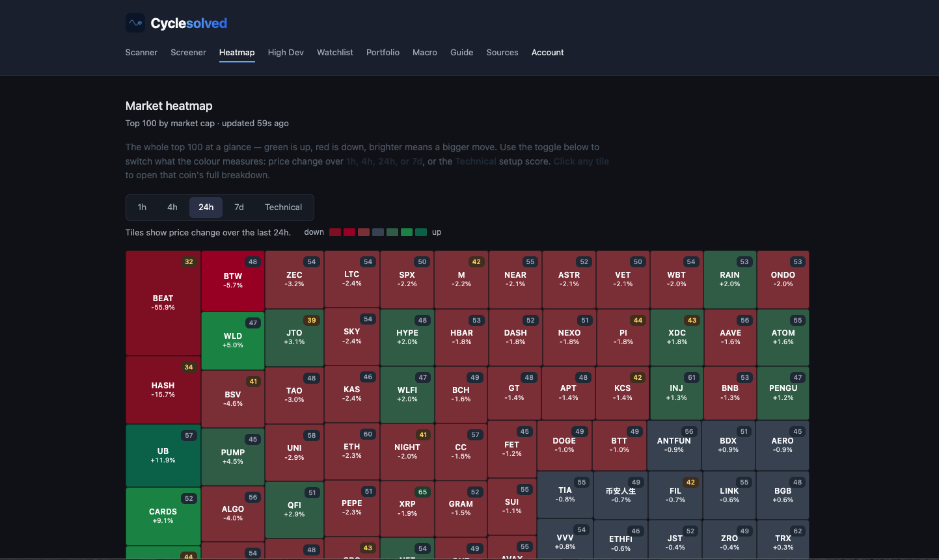Open the RAIN tile at +2.0%
The image size is (939, 560).
pyautogui.click(x=730, y=280)
